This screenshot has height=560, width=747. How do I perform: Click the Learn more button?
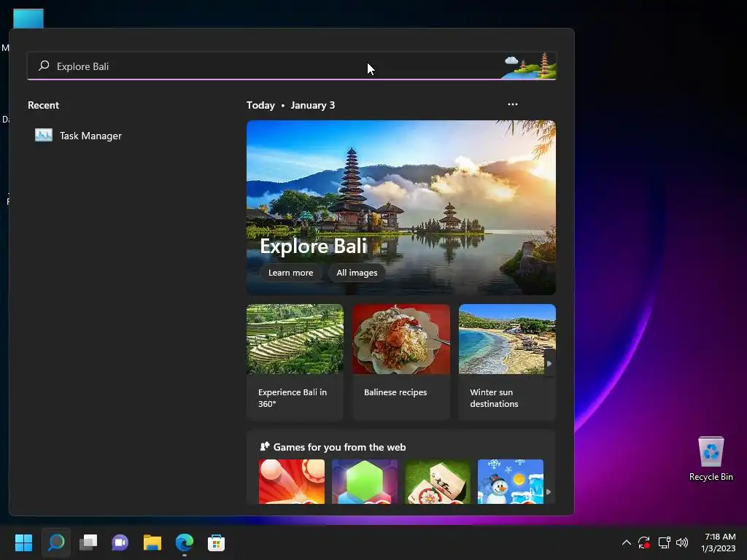(290, 273)
